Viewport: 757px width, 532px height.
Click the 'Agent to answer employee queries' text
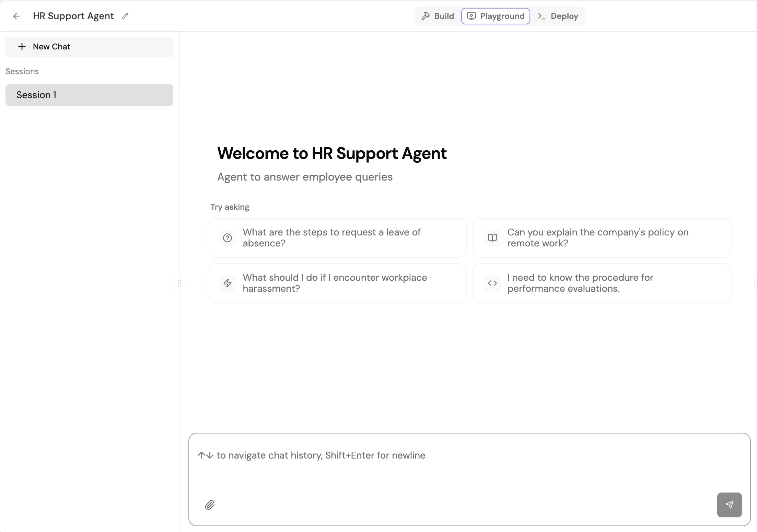[x=305, y=177]
